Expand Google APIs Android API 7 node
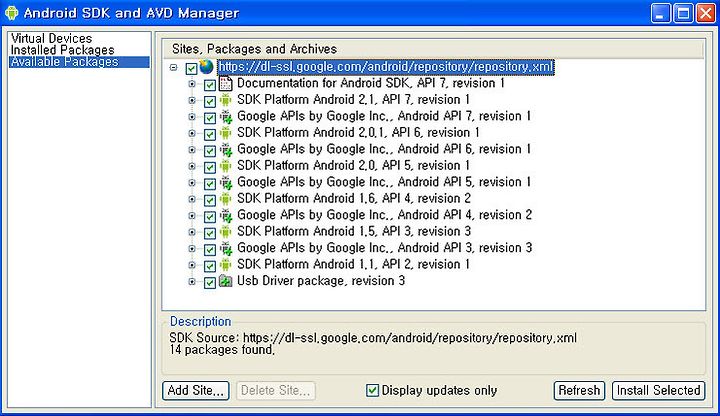This screenshot has width=720, height=416. (x=192, y=117)
